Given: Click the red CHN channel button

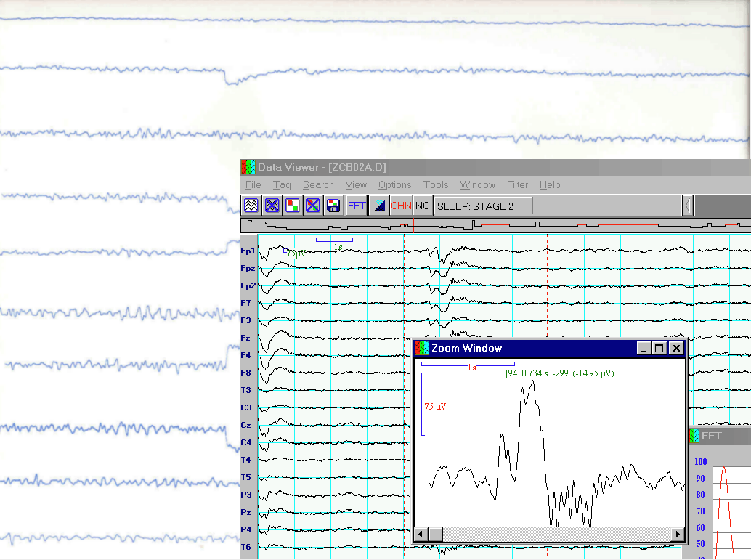Looking at the screenshot, I should point(401,206).
